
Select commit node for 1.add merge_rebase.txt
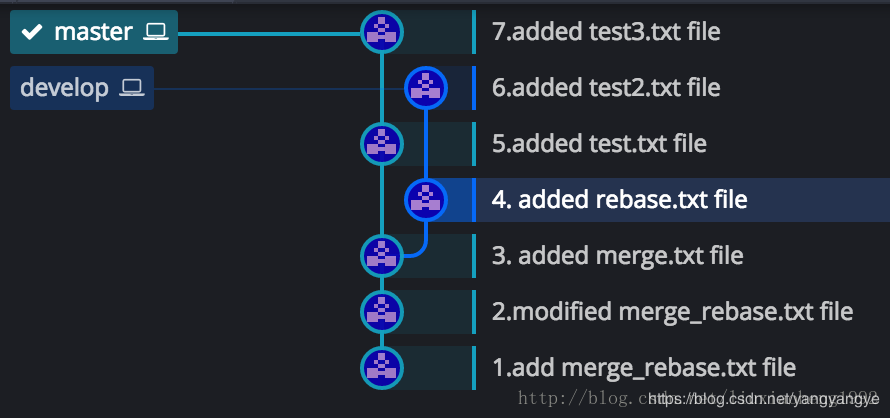[381, 367]
